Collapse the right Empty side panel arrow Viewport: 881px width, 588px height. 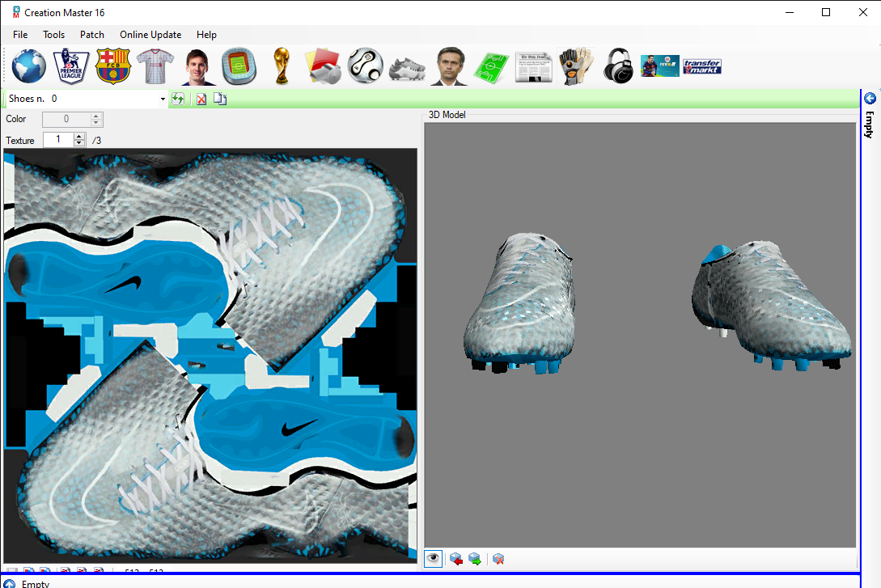870,99
